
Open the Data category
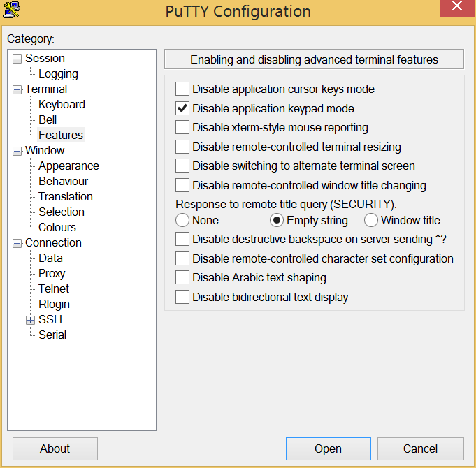(x=50, y=258)
